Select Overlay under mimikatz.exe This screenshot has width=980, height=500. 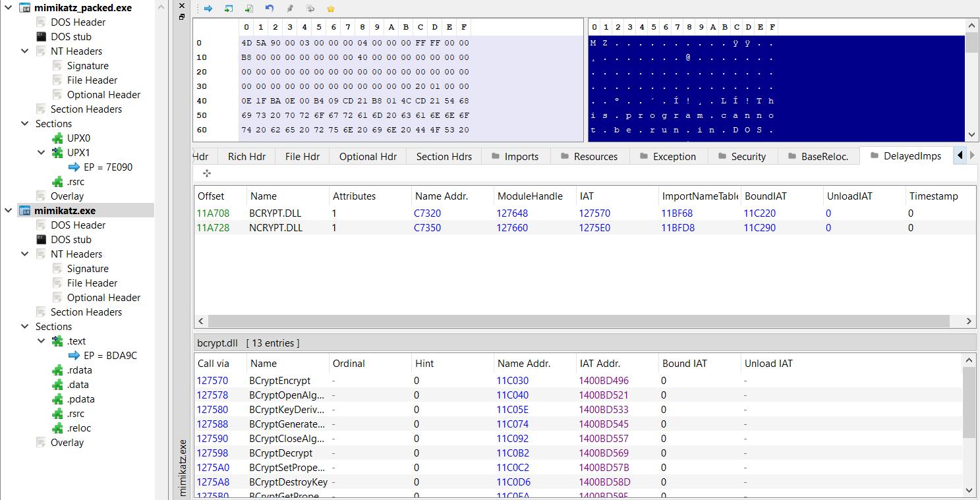coord(59,443)
